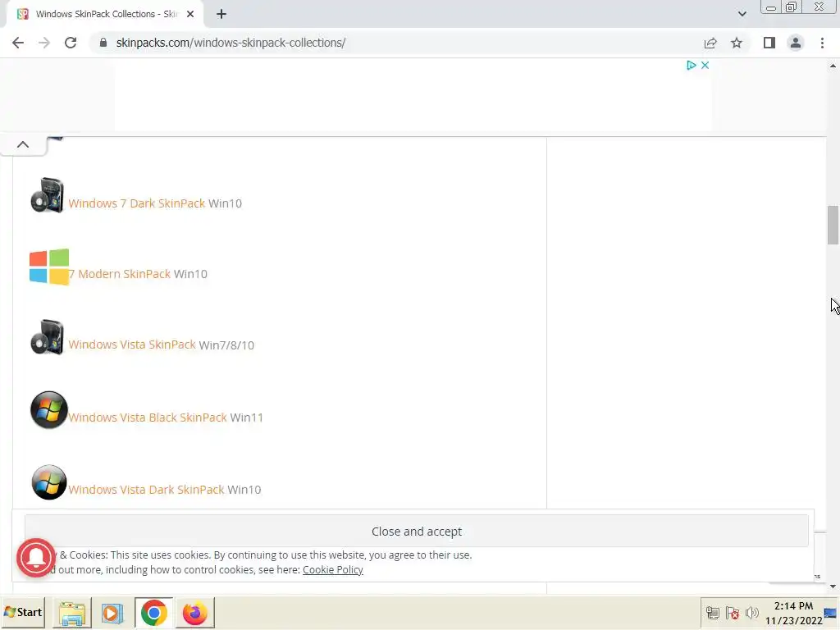
Task: Share this page via share icon
Action: point(710,43)
